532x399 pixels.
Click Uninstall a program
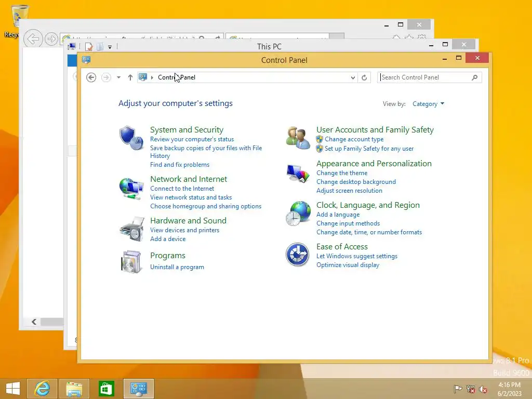click(177, 267)
